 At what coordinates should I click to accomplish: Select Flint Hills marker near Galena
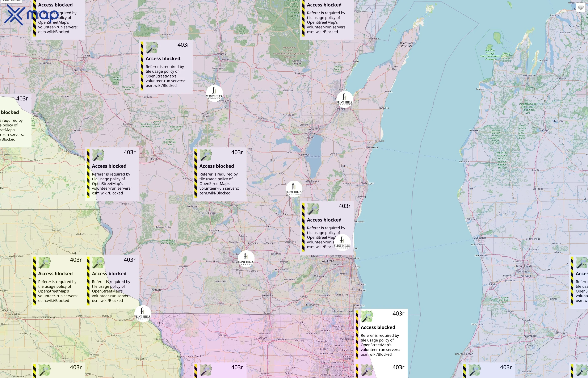(x=143, y=314)
